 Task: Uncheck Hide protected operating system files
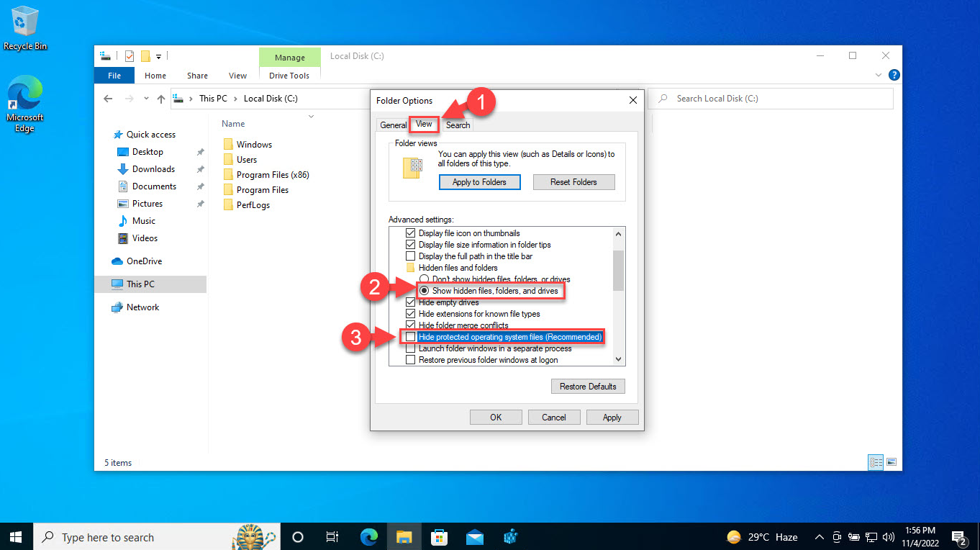pyautogui.click(x=410, y=337)
